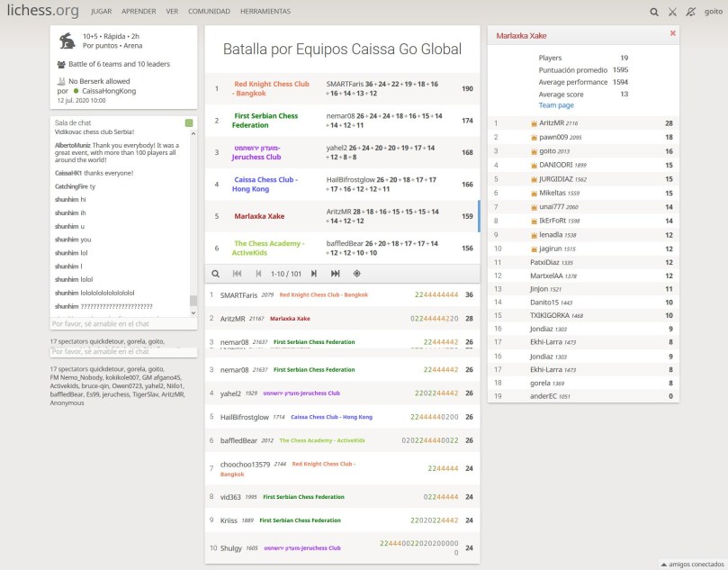
Task: Click the target icon to find my rank
Action: pyautogui.click(x=357, y=274)
